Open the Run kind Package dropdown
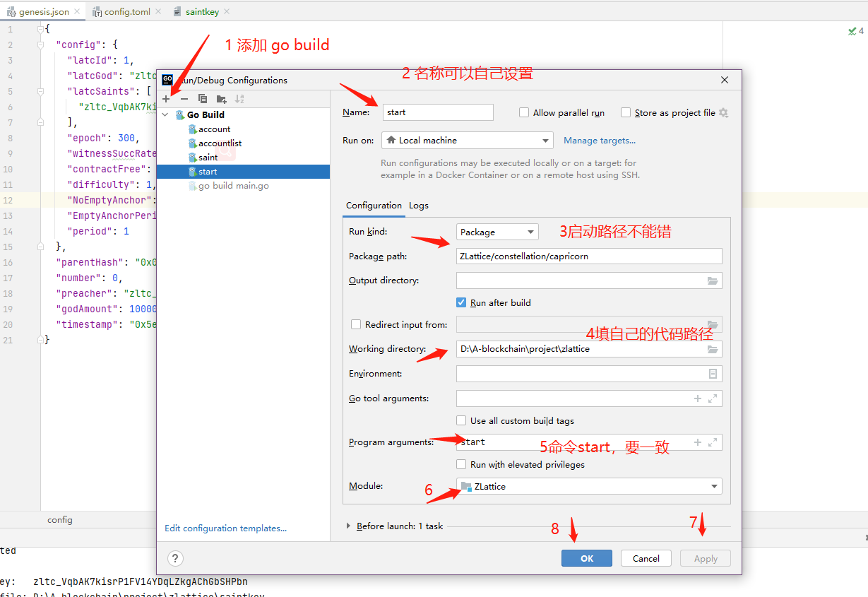This screenshot has height=597, width=868. [x=497, y=232]
